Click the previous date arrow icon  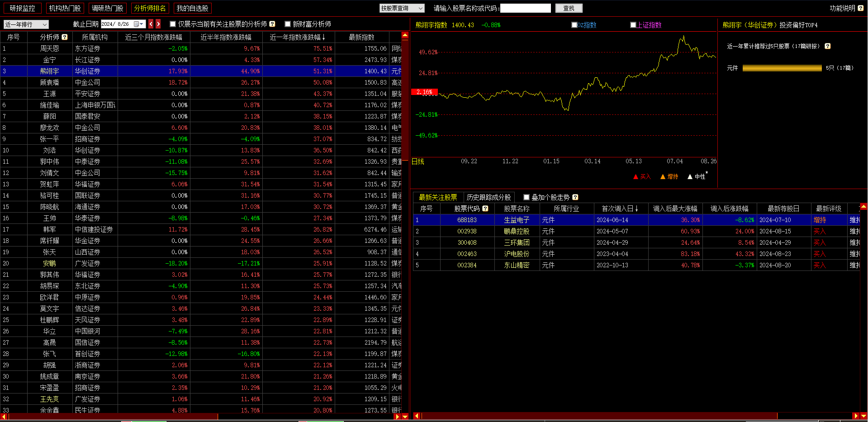pyautogui.click(x=151, y=24)
